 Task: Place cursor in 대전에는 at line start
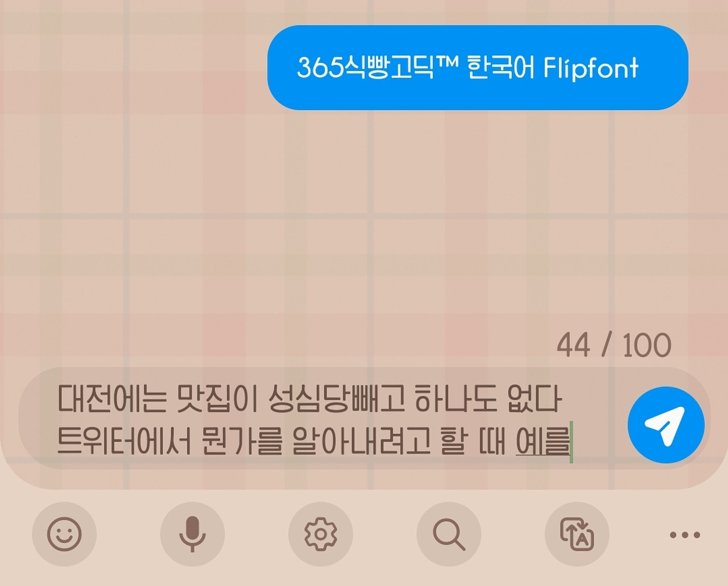pos(112,398)
